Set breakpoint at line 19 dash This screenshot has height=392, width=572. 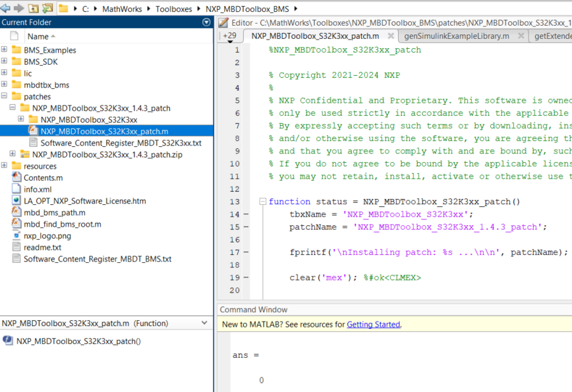point(246,277)
